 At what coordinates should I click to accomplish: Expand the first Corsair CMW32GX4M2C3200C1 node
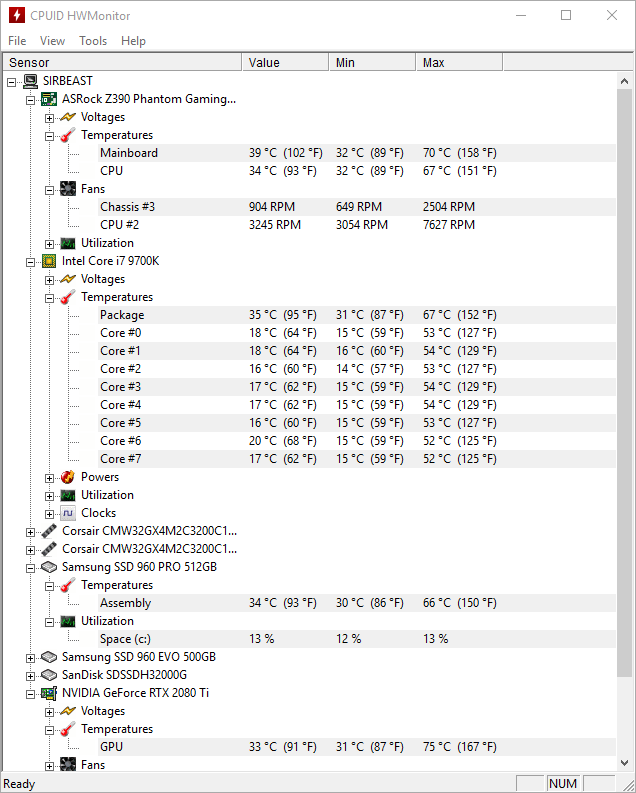click(x=31, y=532)
